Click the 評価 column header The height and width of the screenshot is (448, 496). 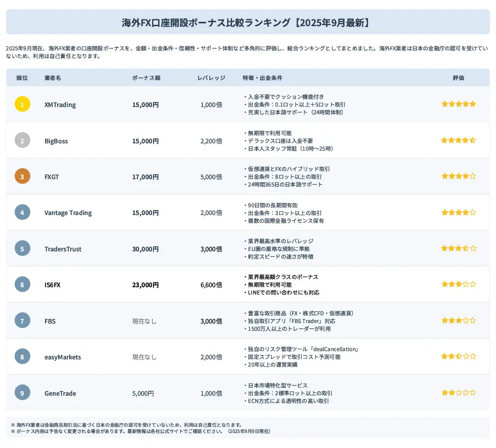coord(458,78)
